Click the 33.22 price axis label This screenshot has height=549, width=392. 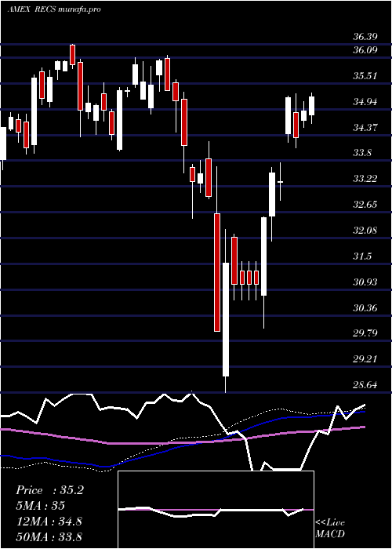[x=365, y=179]
